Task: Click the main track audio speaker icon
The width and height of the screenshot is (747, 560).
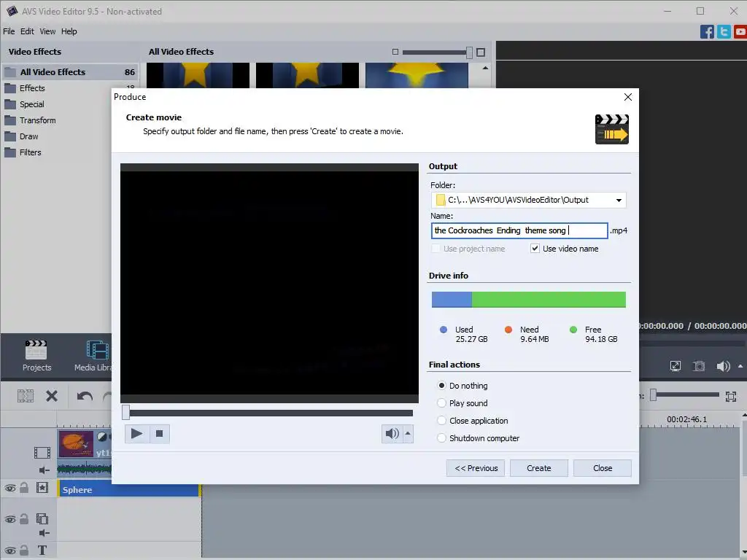Action: [44, 470]
